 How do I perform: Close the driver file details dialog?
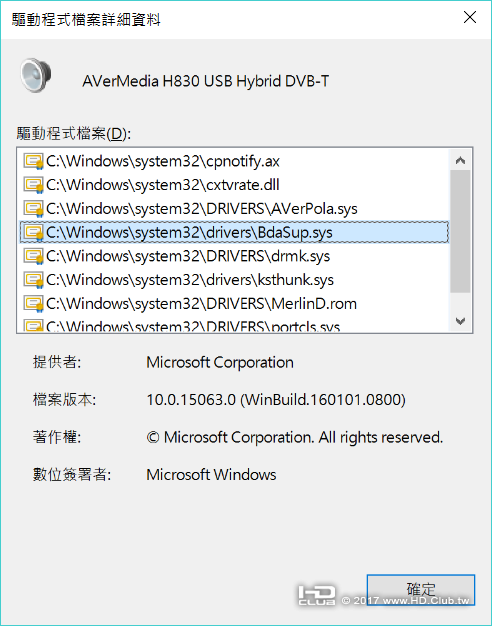(x=470, y=17)
